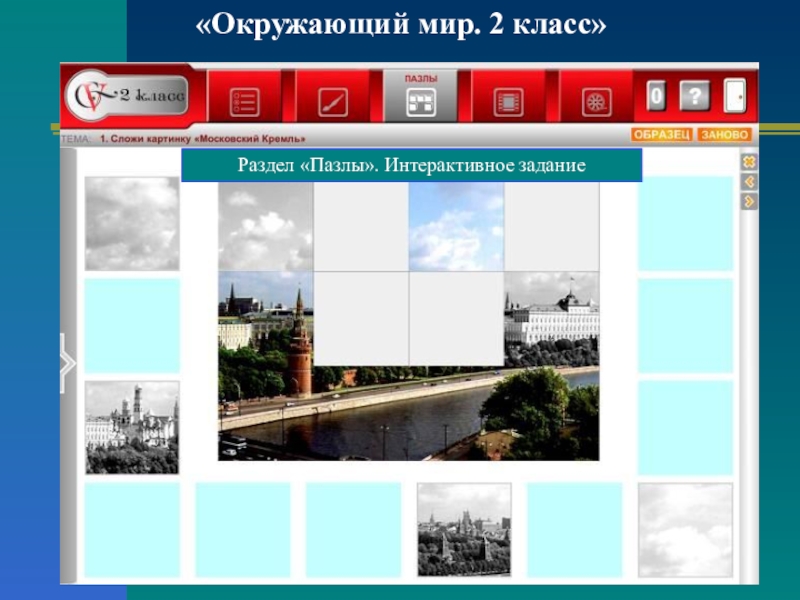This screenshot has width=800, height=600.
Task: Click empty middle-row third puzzle cell
Action: tap(457, 319)
